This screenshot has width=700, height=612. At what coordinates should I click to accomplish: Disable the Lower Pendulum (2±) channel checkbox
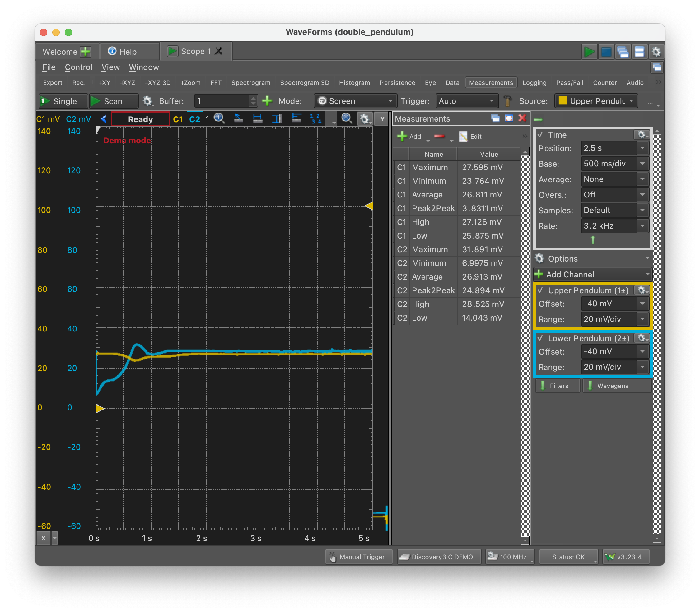(540, 338)
